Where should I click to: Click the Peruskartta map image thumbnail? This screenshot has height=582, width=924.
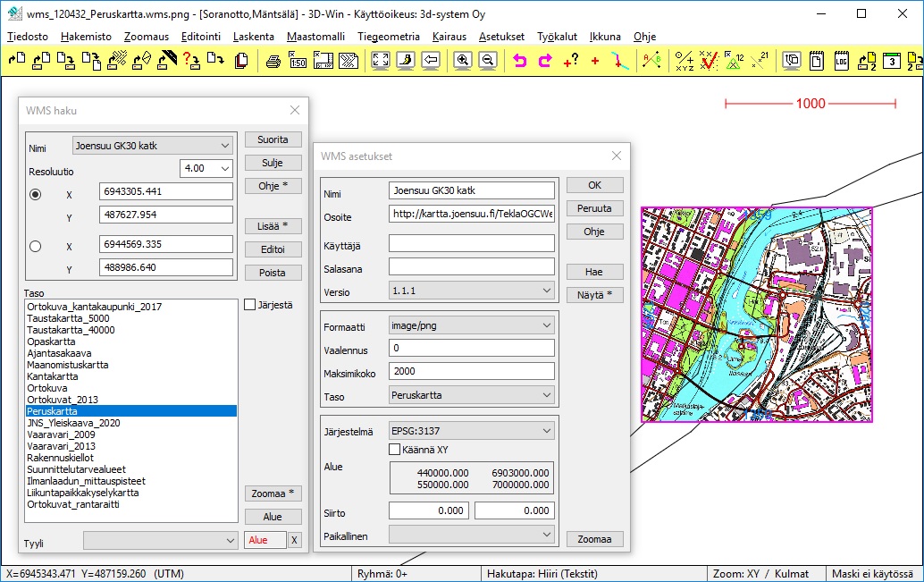757,315
